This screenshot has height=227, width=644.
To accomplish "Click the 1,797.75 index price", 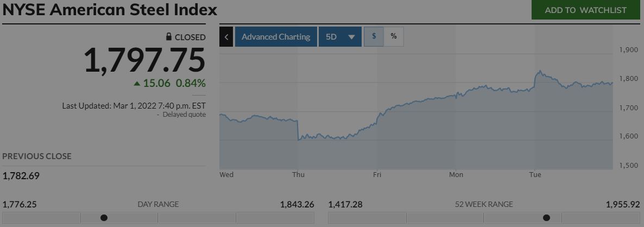I will (x=144, y=60).
